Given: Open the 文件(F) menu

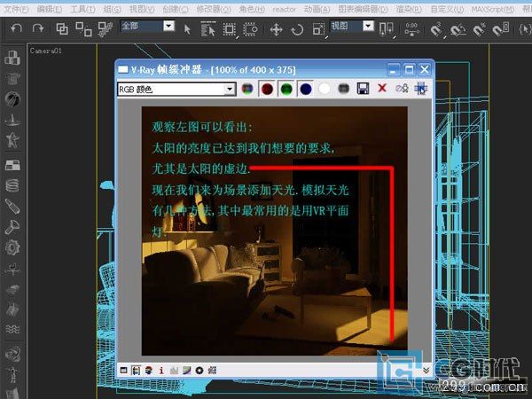Looking at the screenshot, I should (16, 8).
